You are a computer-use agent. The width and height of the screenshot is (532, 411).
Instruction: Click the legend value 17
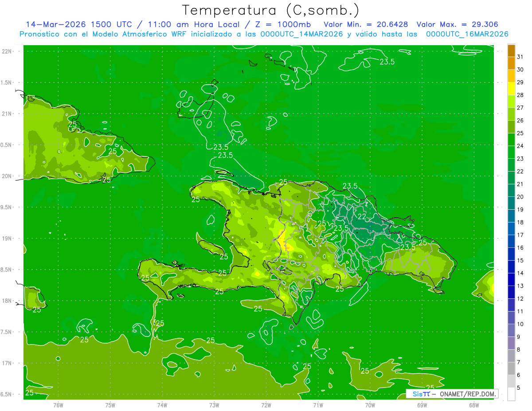[x=520, y=235]
